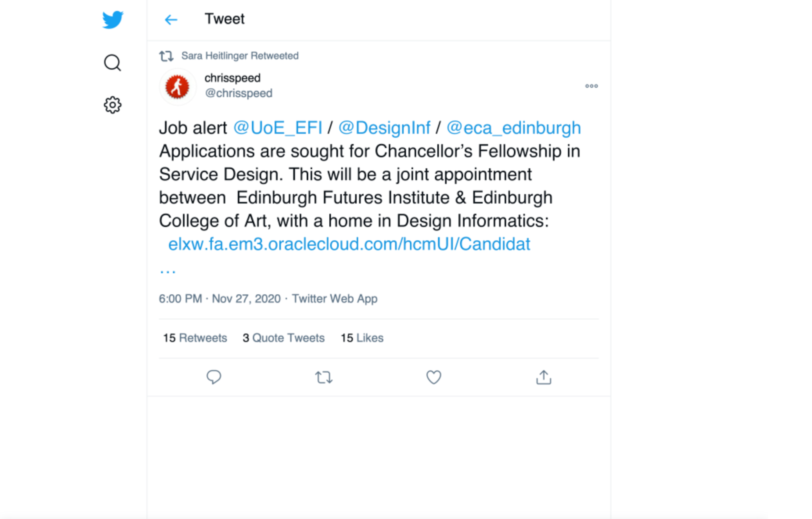Open the @DesignInf mention
The image size is (812, 519).
[x=385, y=127]
